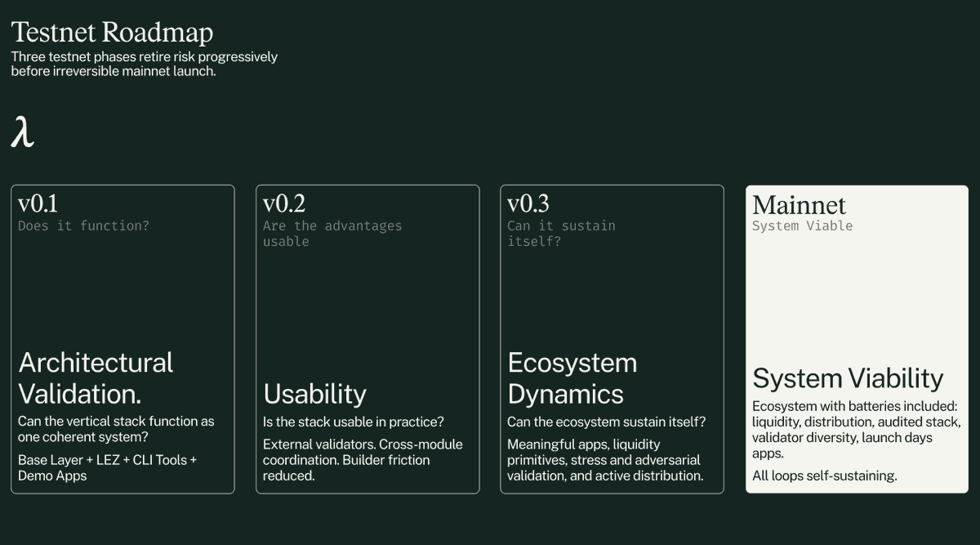Click the Architectural Validation heading
980x545 pixels.
96,377
